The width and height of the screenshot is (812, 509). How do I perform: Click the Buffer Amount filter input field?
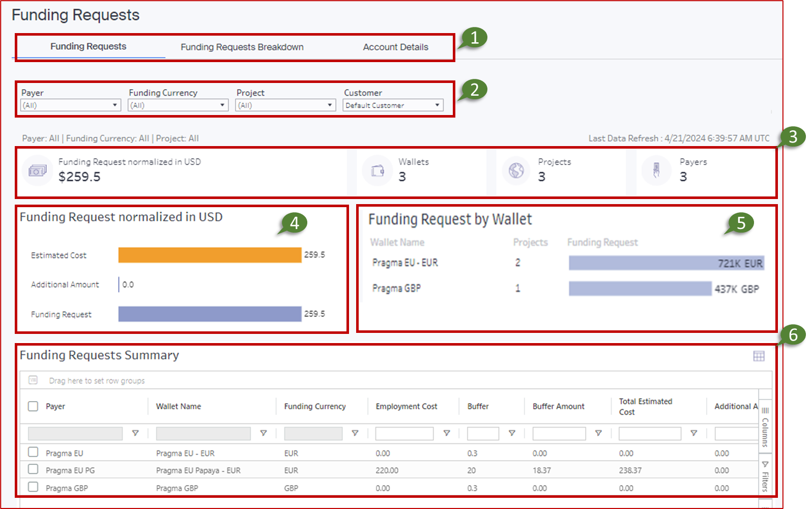559,433
